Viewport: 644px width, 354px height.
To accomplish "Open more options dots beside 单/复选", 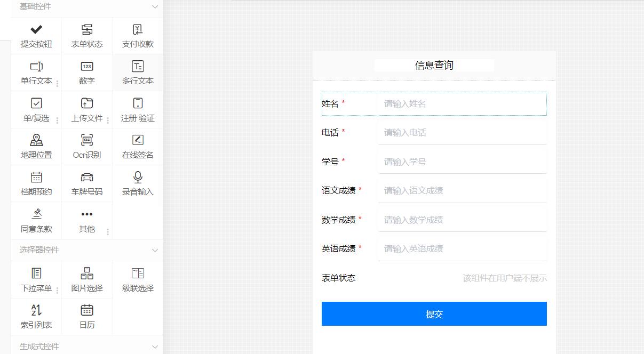I will pos(57,120).
